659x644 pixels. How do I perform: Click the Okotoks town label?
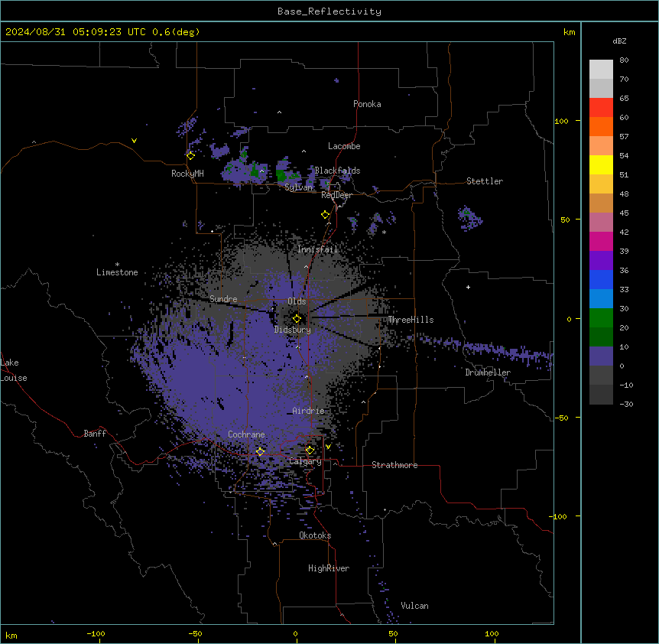click(315, 535)
